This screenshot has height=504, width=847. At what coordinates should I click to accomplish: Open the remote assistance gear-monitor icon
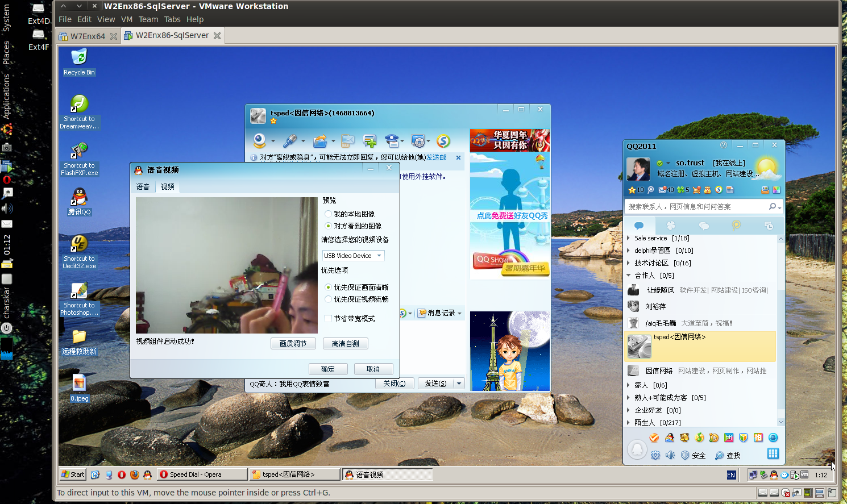[418, 140]
